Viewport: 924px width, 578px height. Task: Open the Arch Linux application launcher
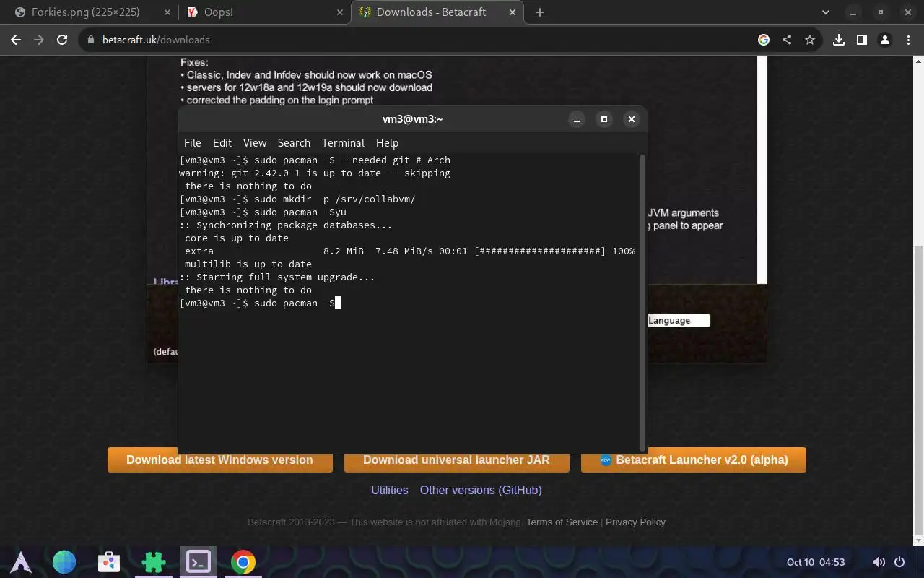pos(21,561)
